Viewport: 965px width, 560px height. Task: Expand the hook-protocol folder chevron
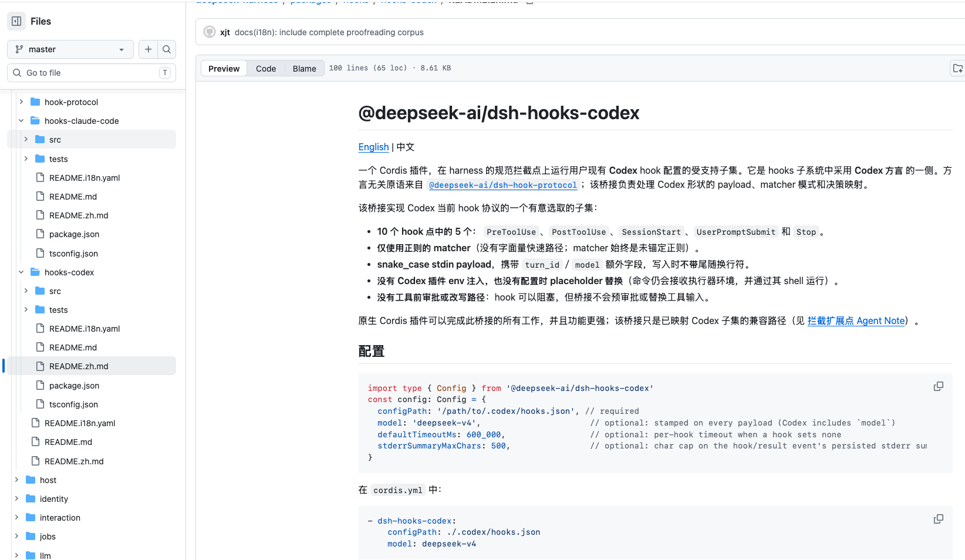[21, 102]
